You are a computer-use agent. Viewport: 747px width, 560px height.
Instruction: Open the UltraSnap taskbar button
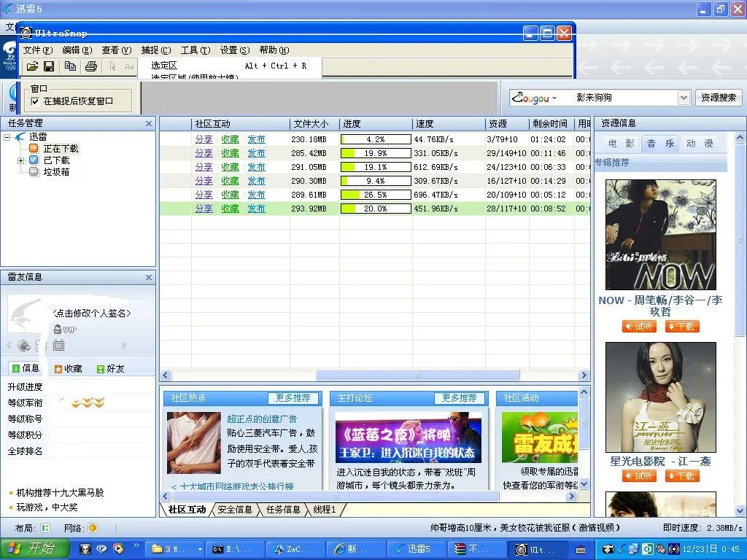538,549
